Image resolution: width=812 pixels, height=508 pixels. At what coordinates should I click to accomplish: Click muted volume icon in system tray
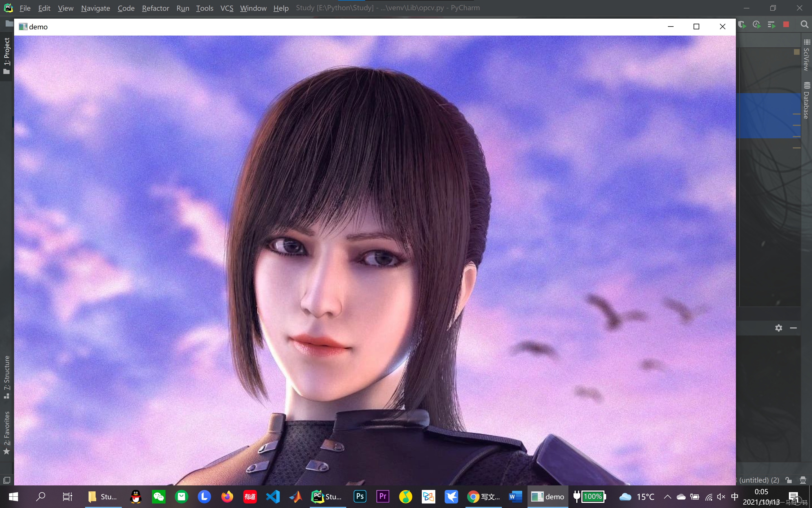coord(721,497)
